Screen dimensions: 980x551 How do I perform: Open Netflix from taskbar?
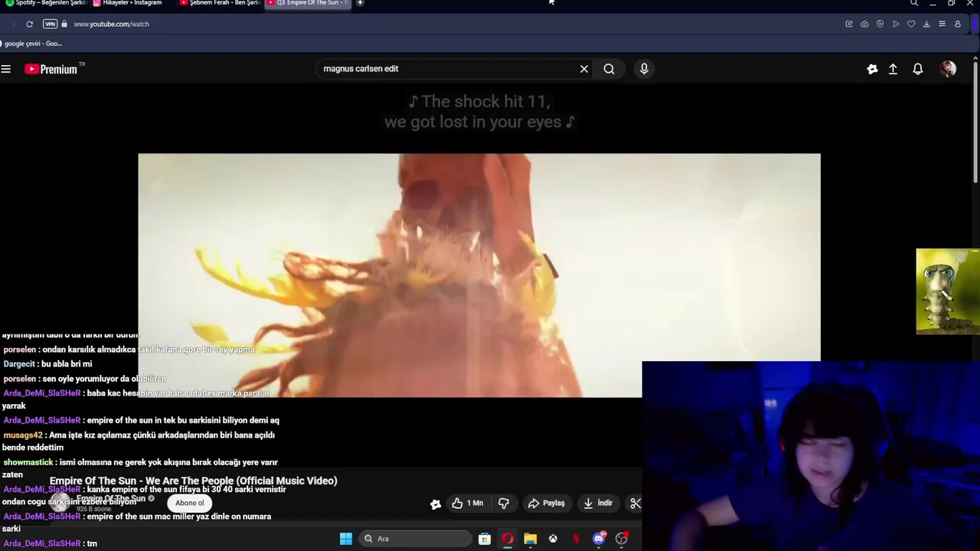click(x=576, y=539)
